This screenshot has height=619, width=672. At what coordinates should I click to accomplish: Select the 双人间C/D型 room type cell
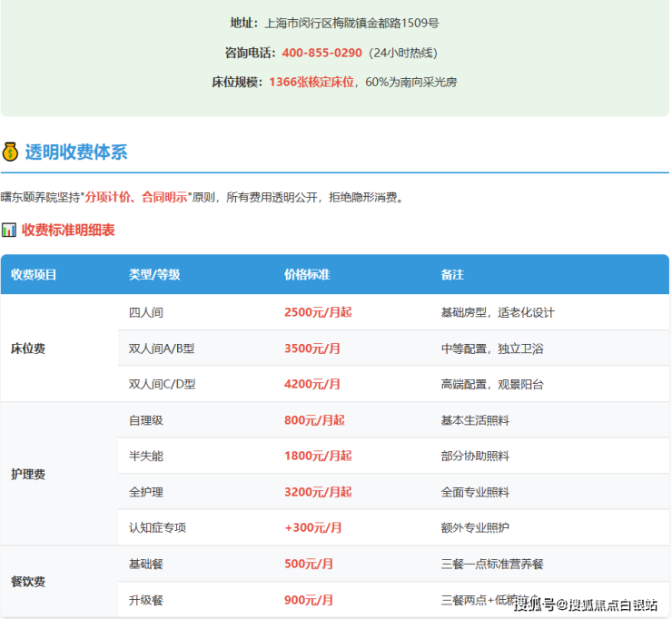click(163, 384)
